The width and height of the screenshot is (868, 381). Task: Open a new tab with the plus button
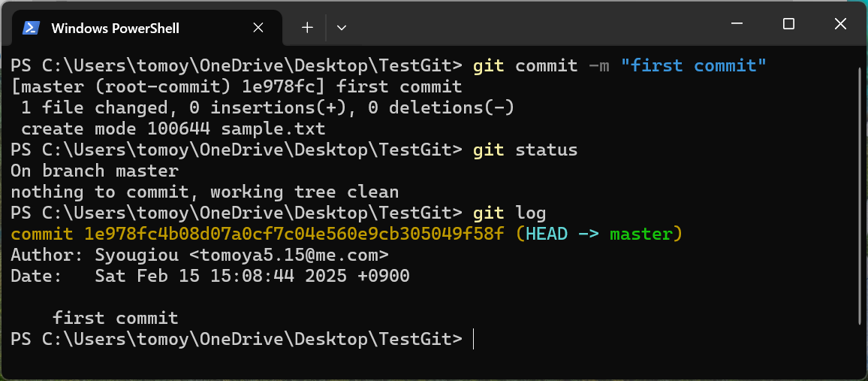[x=307, y=28]
